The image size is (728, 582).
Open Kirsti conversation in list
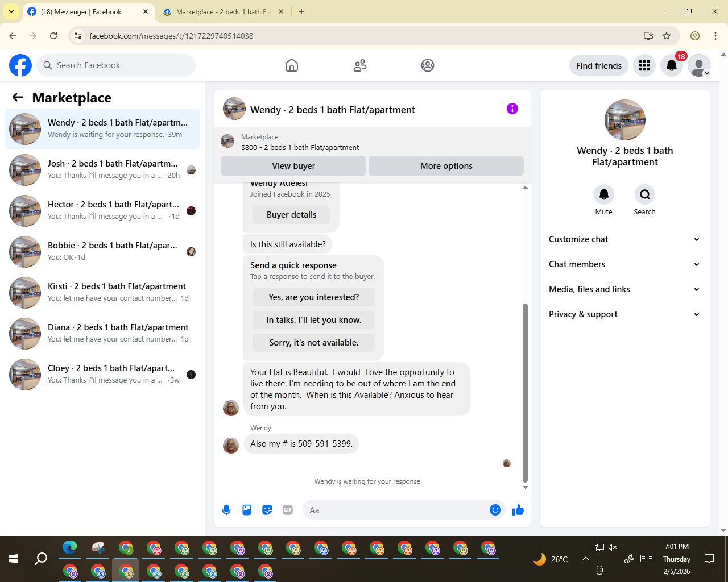[102, 293]
